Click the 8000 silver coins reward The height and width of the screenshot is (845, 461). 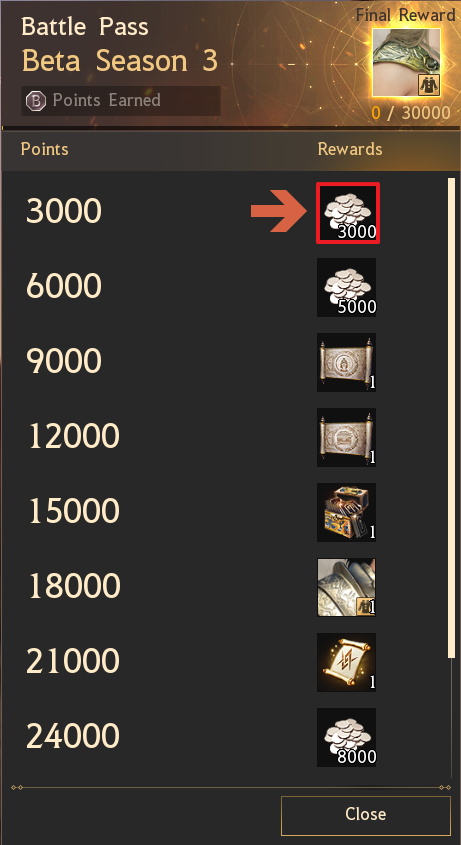pyautogui.click(x=347, y=737)
